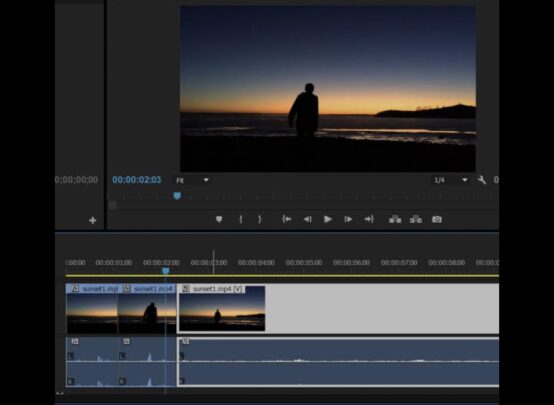Select the first sunset1 video clip thumbnail
Image resolution: width=554 pixels, height=405 pixels.
tap(92, 313)
